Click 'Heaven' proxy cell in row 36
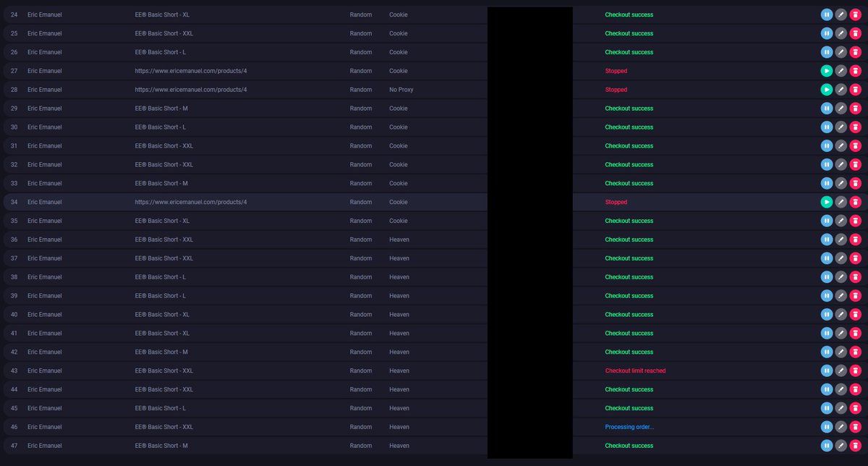 click(399, 240)
